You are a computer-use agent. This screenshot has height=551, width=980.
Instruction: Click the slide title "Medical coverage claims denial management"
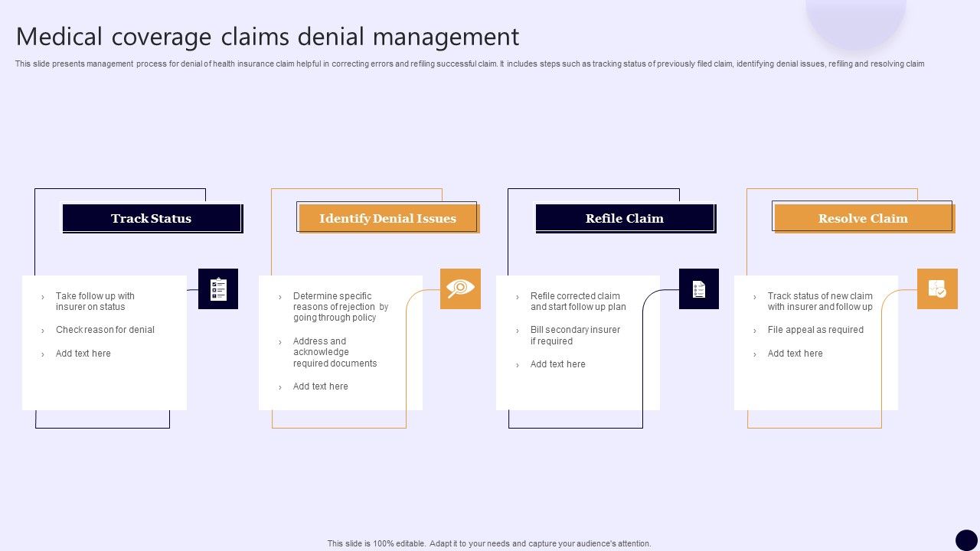coord(266,36)
